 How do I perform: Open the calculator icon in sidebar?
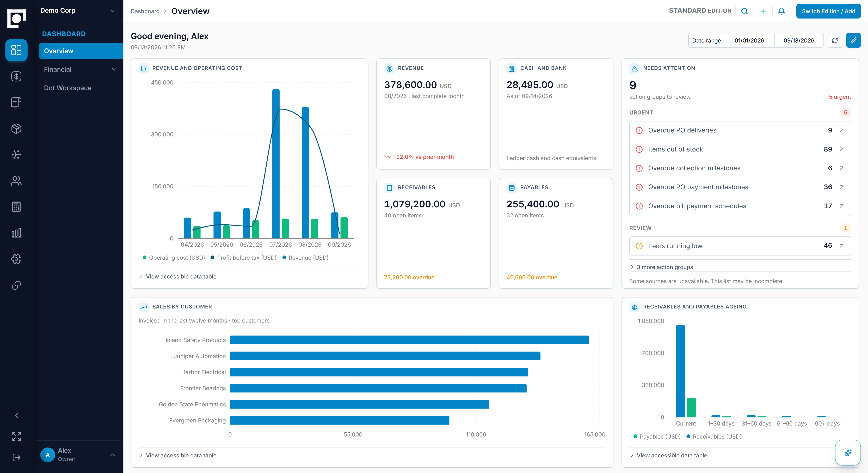[16, 207]
